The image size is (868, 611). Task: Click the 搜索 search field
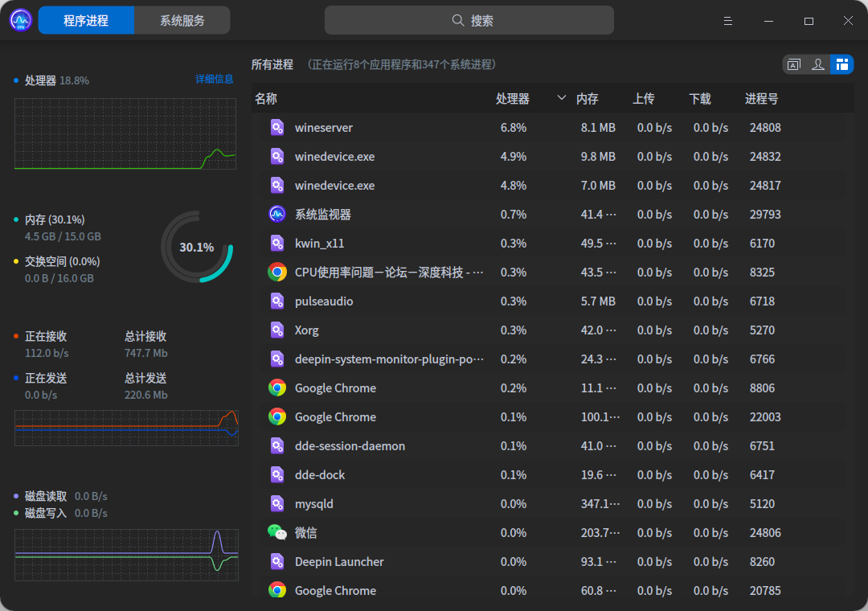coord(469,21)
